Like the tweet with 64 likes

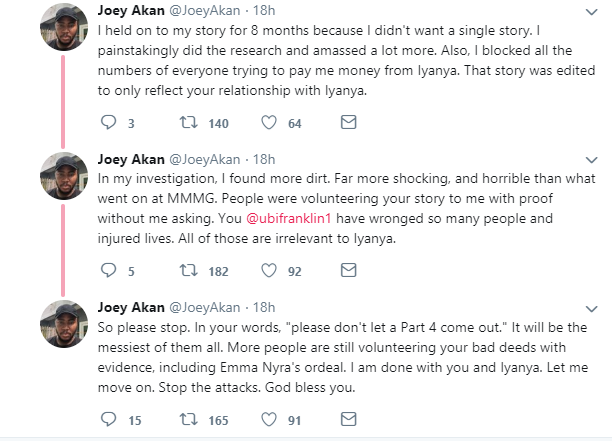click(x=269, y=123)
